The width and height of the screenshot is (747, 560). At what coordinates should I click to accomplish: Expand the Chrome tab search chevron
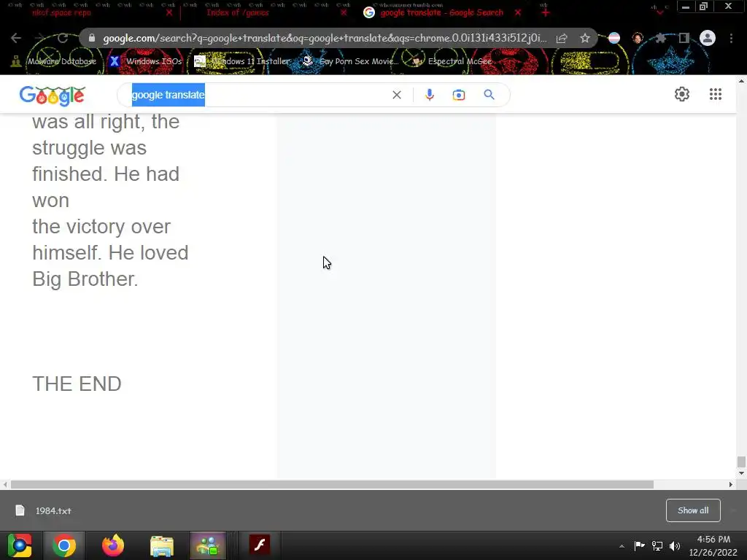point(659,12)
